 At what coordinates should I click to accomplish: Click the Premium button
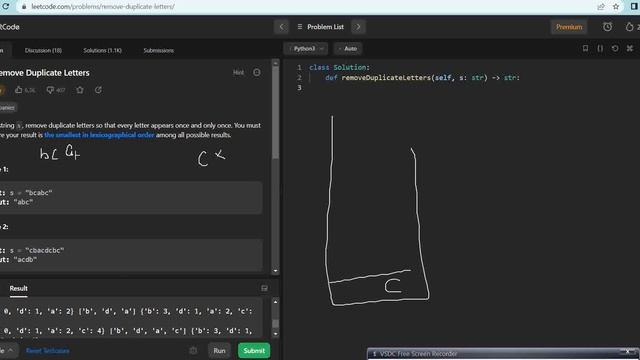tap(569, 27)
